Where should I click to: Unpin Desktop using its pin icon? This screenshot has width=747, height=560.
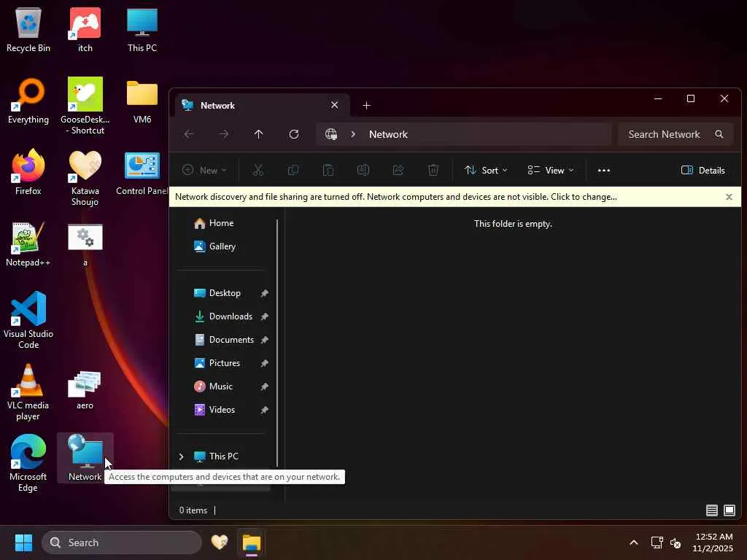[264, 293]
